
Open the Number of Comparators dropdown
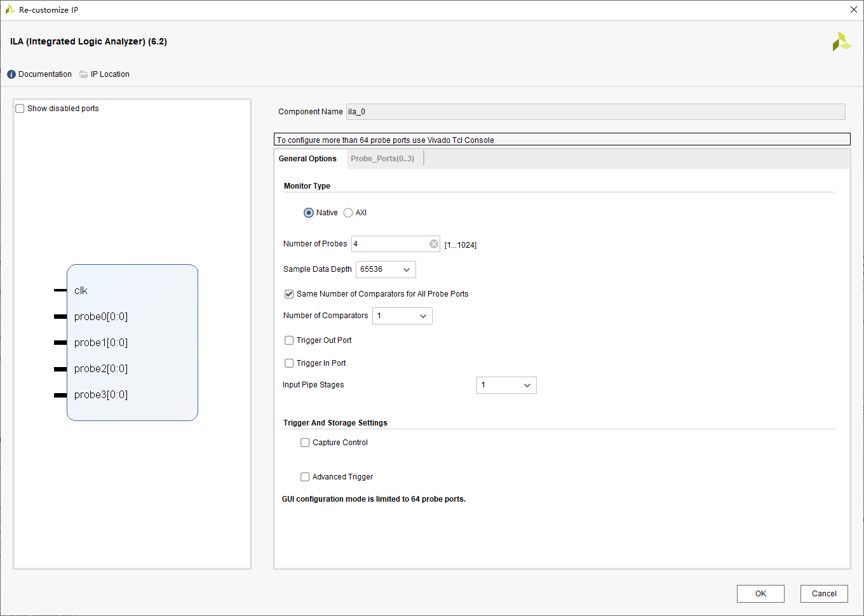(402, 316)
